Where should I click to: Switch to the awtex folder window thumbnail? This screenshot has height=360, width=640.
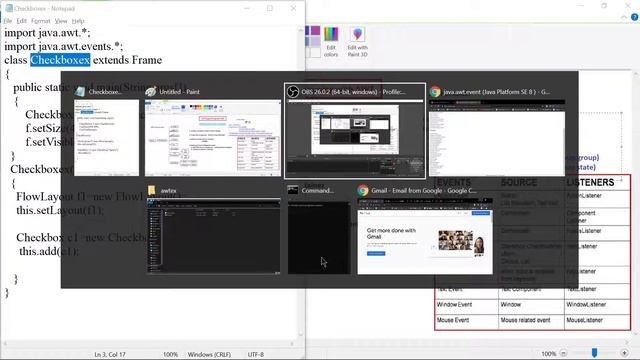click(x=213, y=236)
